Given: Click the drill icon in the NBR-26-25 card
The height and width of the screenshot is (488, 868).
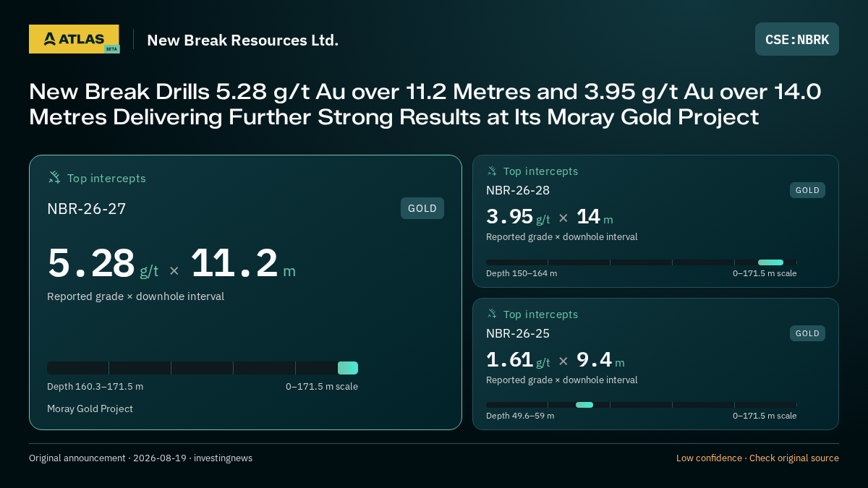Looking at the screenshot, I should [x=492, y=314].
